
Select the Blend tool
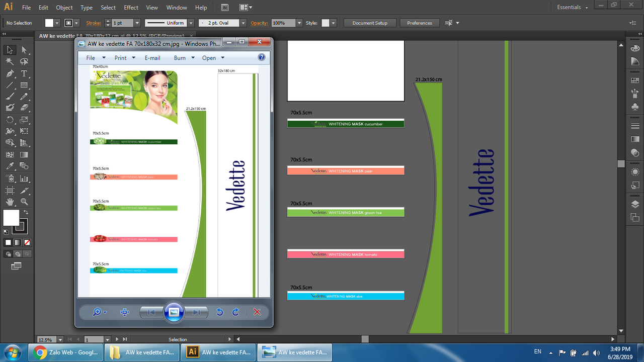click(24, 166)
